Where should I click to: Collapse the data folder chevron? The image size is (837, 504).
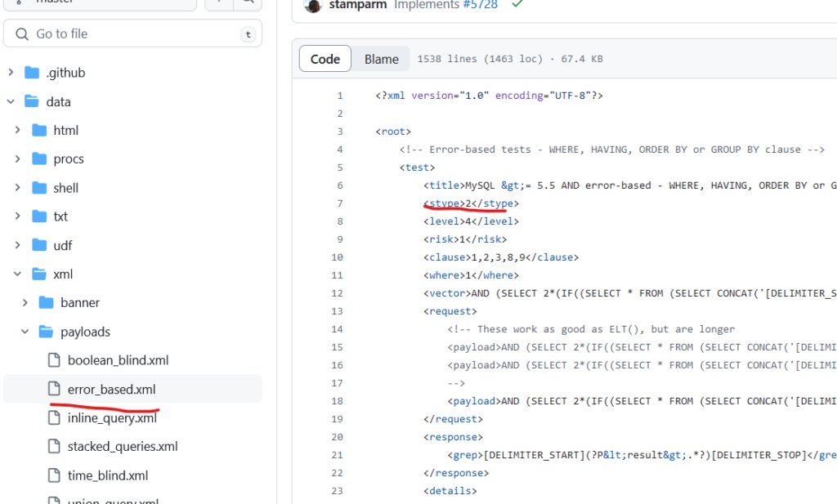pyautogui.click(x=11, y=101)
